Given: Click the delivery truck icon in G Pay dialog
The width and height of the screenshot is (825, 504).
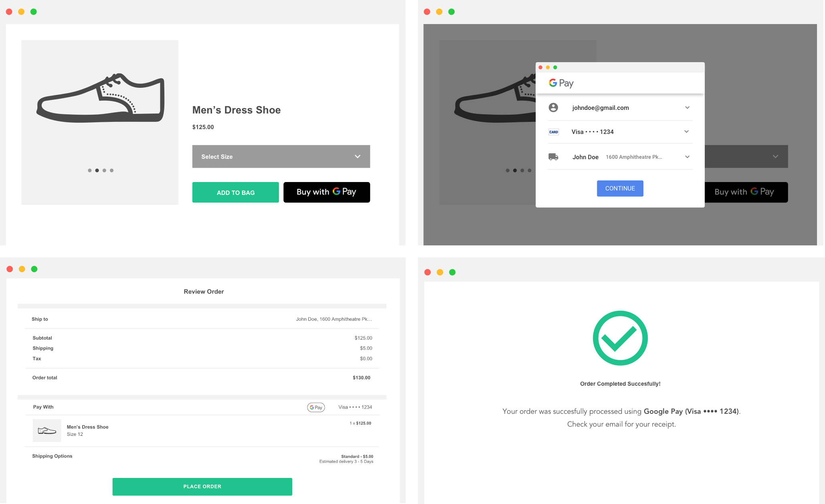Looking at the screenshot, I should click(553, 157).
